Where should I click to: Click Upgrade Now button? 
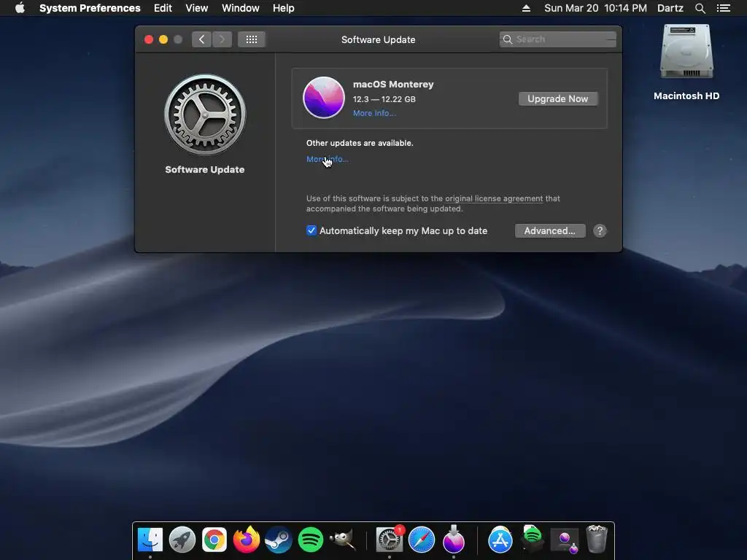click(x=558, y=98)
